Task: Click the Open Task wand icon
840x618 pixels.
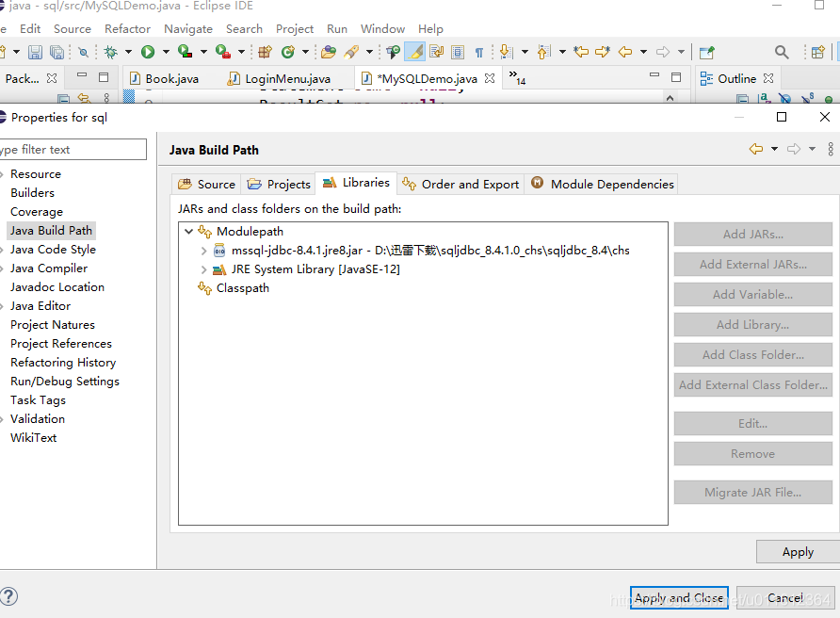Action: [351, 52]
